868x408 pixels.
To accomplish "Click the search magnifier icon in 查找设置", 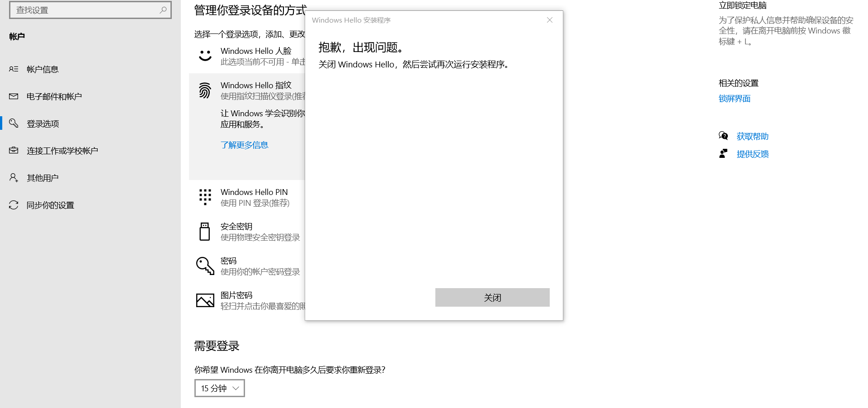I will click(x=163, y=9).
